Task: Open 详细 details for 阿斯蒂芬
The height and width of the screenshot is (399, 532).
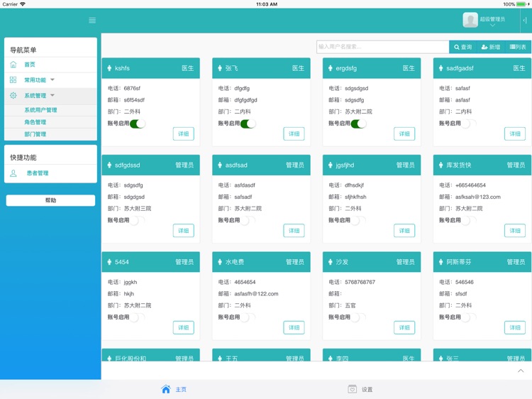Action: pos(515,327)
